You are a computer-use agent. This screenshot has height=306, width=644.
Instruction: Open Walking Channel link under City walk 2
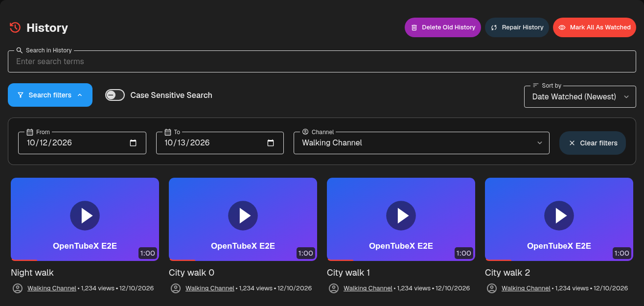pos(526,288)
